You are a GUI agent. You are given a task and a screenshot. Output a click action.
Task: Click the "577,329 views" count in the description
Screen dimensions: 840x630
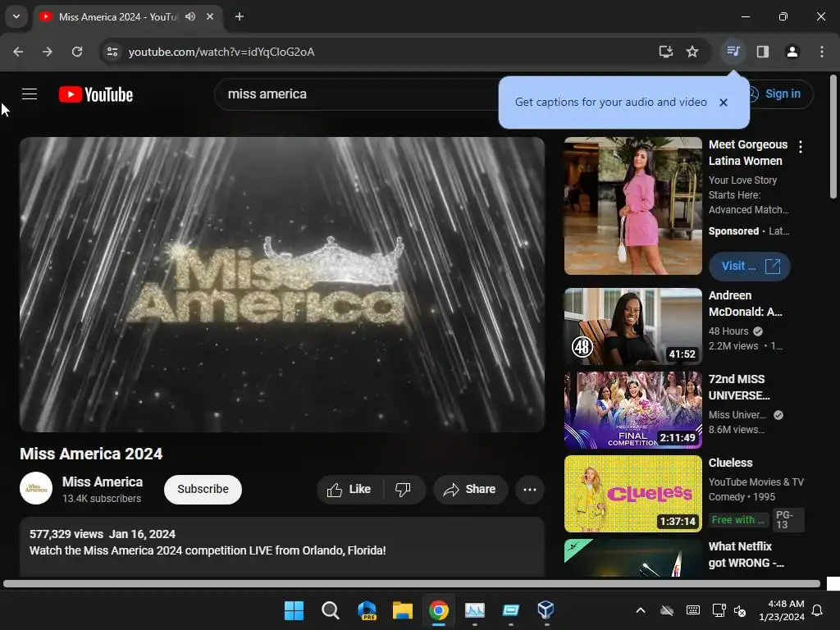[x=66, y=534]
